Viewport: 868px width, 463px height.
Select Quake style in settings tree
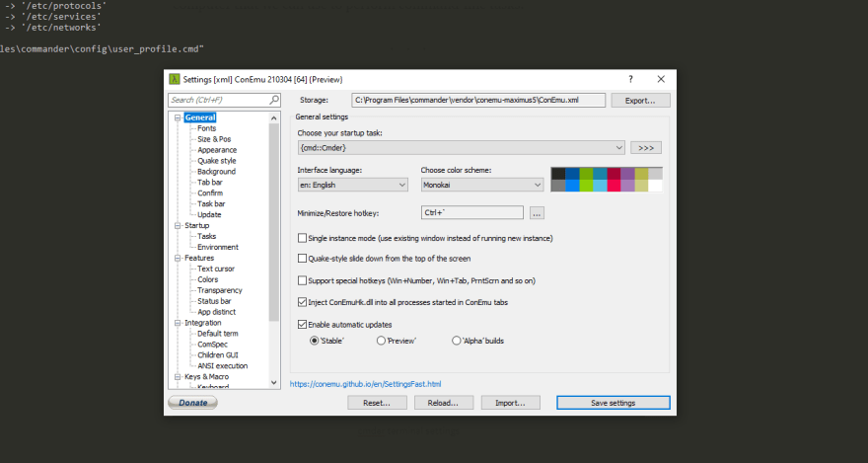(x=216, y=161)
